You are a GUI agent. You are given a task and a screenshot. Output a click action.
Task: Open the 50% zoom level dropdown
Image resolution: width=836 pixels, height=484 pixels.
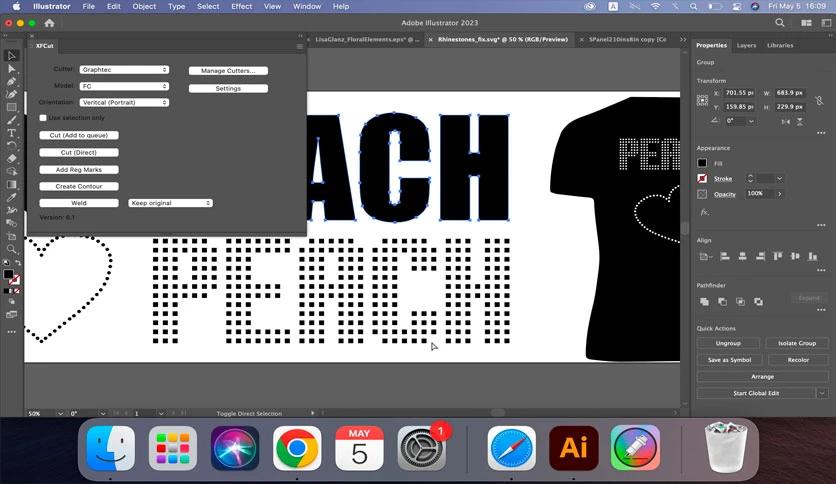60,414
